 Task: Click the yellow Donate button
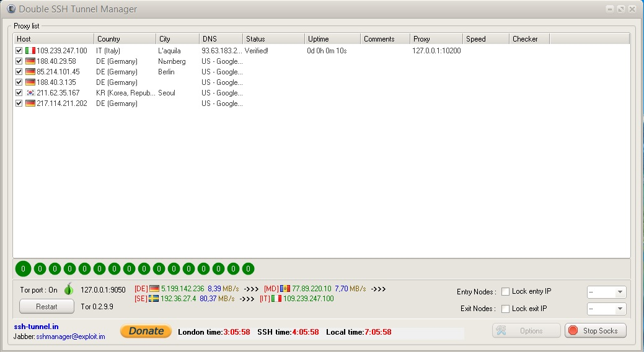click(146, 332)
